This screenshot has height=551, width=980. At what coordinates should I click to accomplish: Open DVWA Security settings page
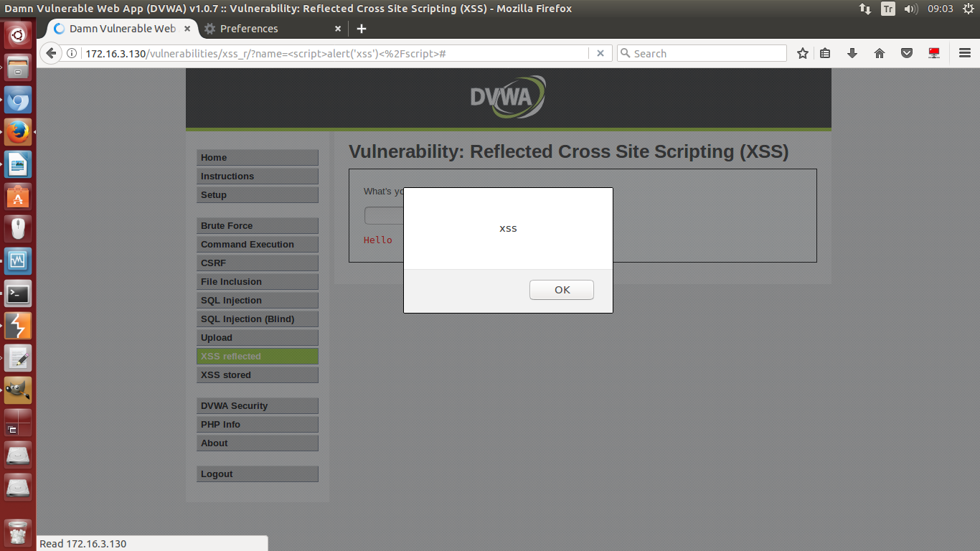258,406
